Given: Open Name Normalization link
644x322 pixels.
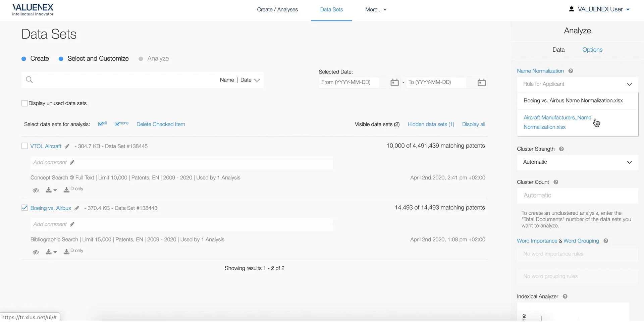Looking at the screenshot, I should [x=540, y=71].
